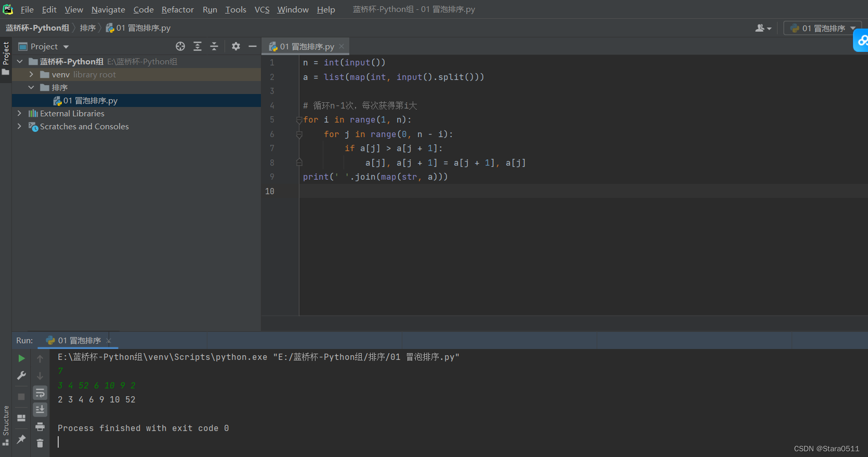Select the venv folder in project tree

(136, 74)
